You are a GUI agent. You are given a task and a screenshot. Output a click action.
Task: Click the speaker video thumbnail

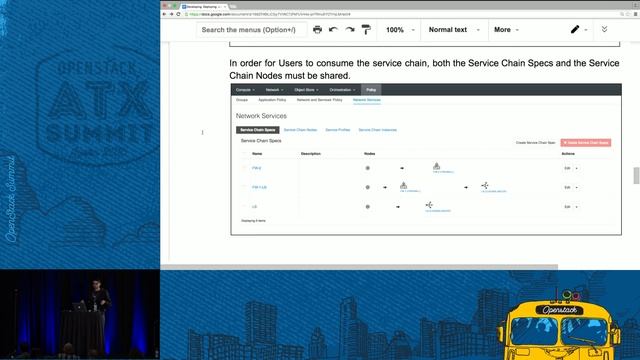pyautogui.click(x=80, y=314)
